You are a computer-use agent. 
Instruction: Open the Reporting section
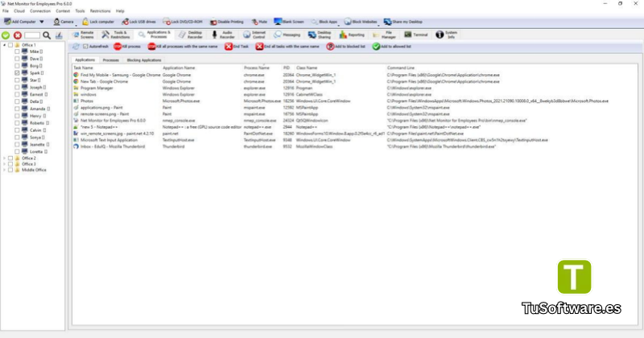[x=352, y=35]
